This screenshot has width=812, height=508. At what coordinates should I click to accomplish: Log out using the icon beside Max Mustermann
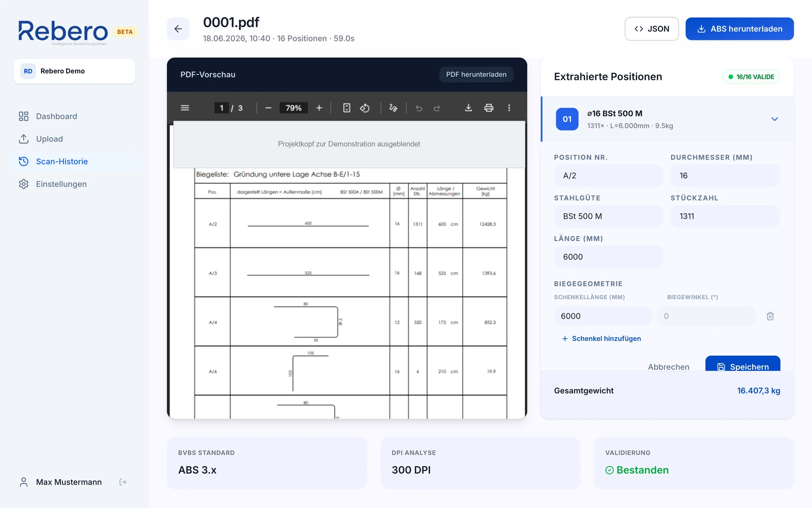pyautogui.click(x=123, y=482)
